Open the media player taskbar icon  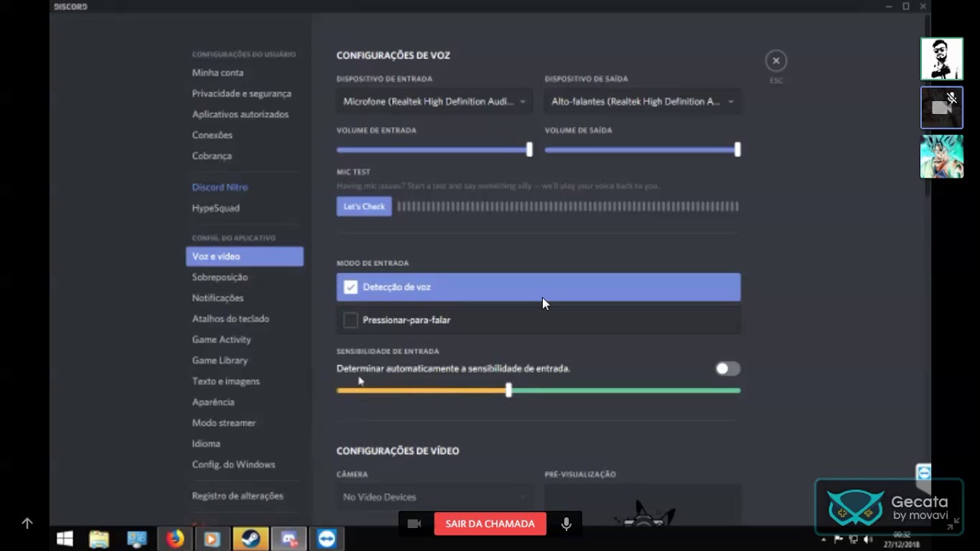click(212, 539)
